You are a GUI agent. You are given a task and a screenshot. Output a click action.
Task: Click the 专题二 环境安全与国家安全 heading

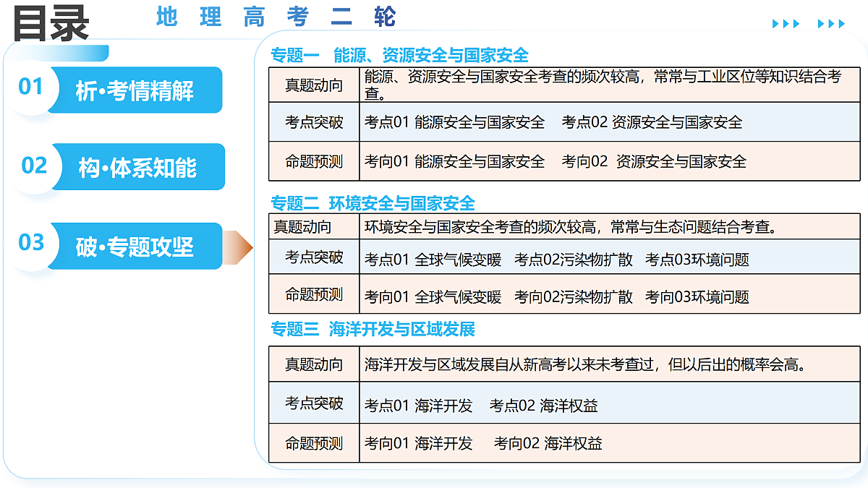[373, 204]
